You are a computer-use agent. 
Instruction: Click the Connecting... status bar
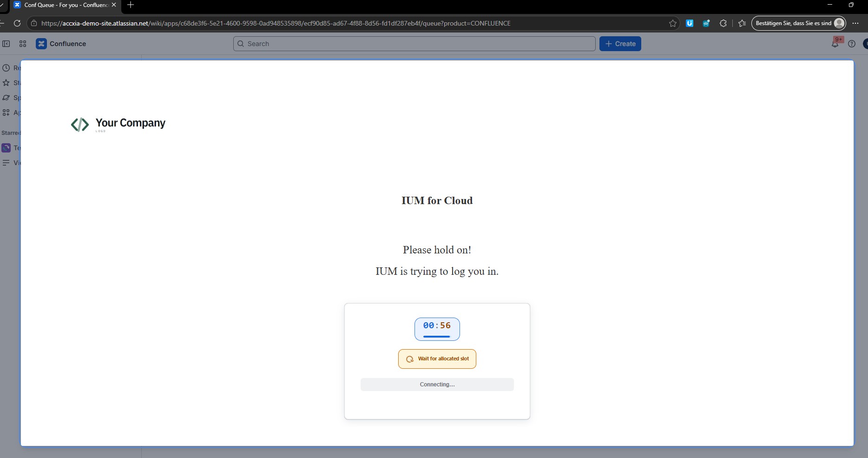coord(437,385)
